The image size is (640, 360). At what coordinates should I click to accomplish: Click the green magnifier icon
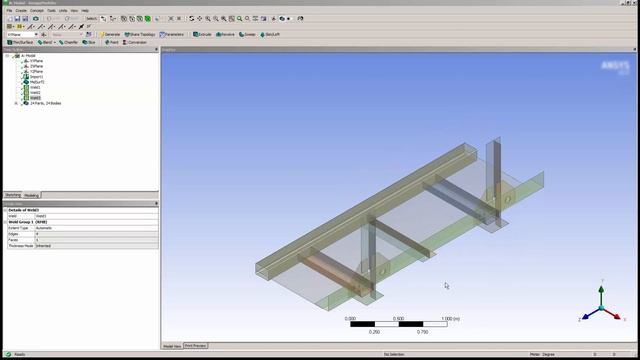240,19
